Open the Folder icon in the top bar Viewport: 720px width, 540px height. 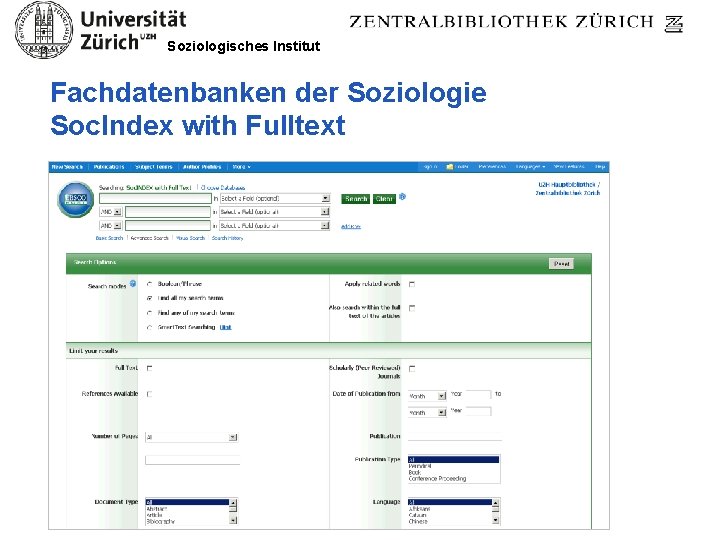coord(457,167)
